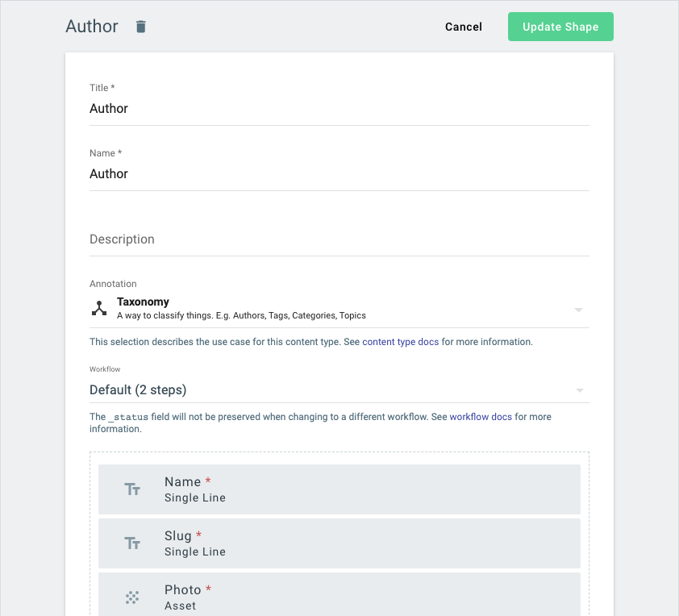Focus the Title input field

[339, 109]
